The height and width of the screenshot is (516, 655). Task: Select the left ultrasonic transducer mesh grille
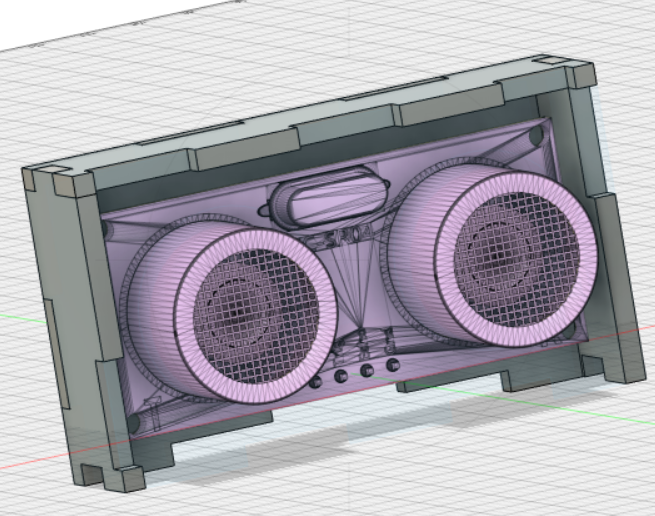(x=256, y=316)
